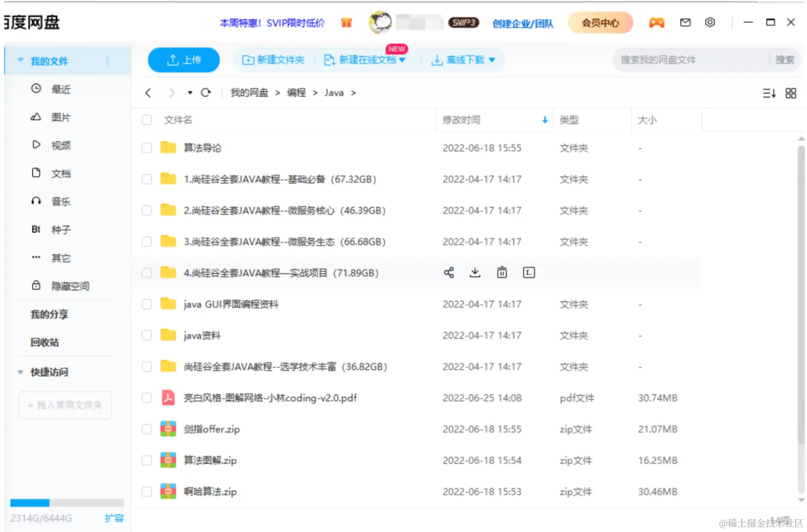The height and width of the screenshot is (532, 807).
Task: Click the blue 上传 button
Action: click(x=184, y=60)
